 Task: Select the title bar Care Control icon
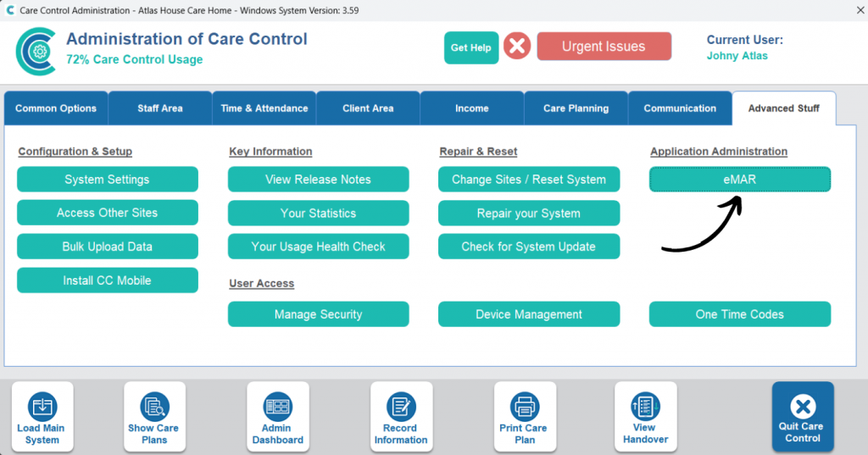[10, 10]
